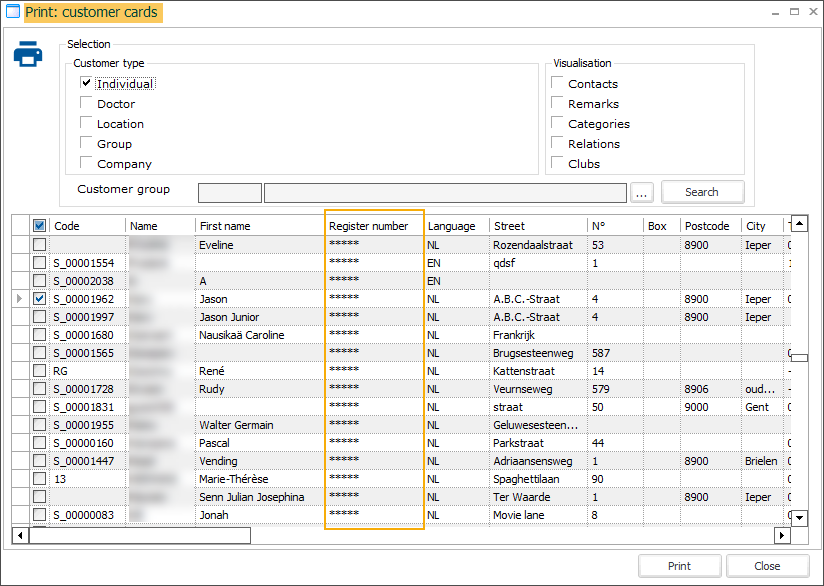Viewport: 824px width, 586px height.
Task: Select the row checkbox for S_00001728
Action: (39, 389)
